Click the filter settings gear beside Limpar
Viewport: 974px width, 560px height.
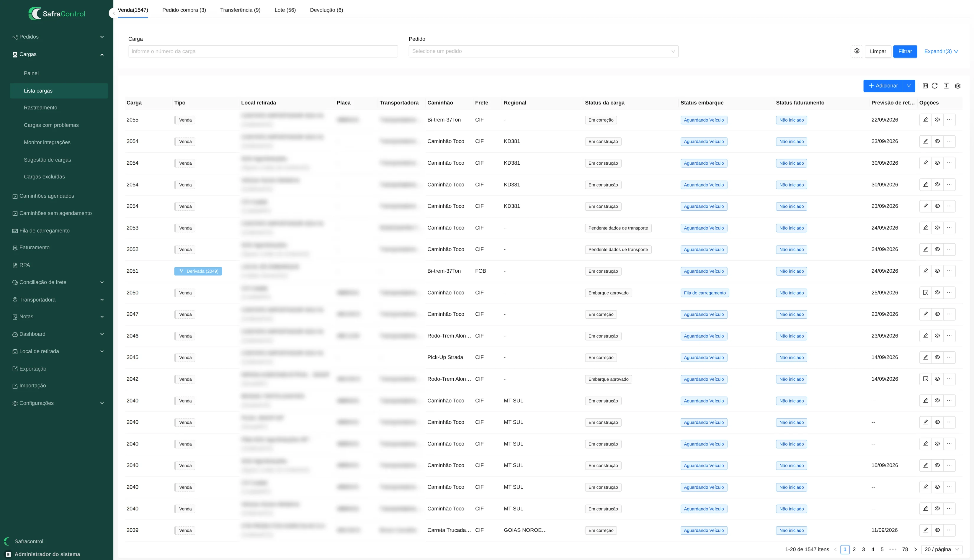(x=857, y=51)
